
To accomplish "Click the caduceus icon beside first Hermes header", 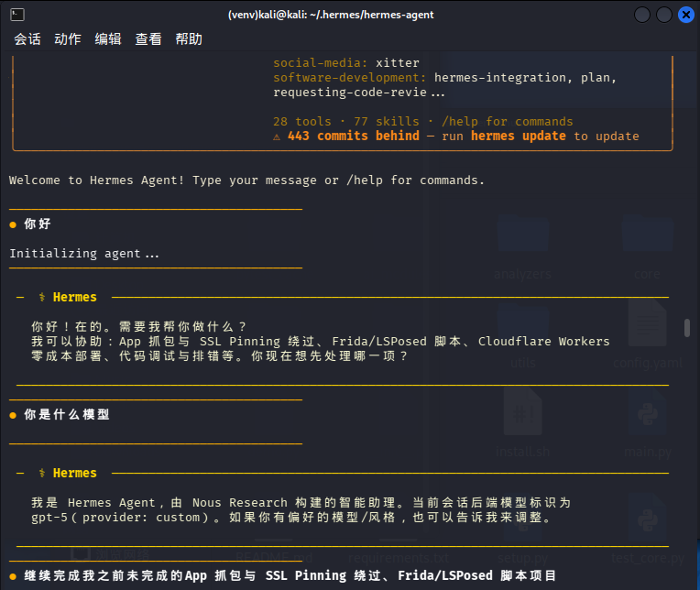I will (x=42, y=297).
